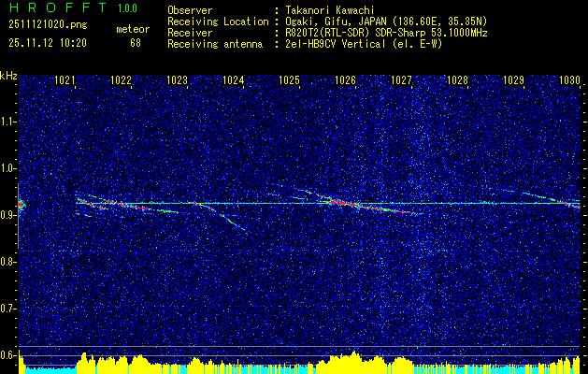Click the meteor count value 68
588x374 pixels.
(136, 43)
